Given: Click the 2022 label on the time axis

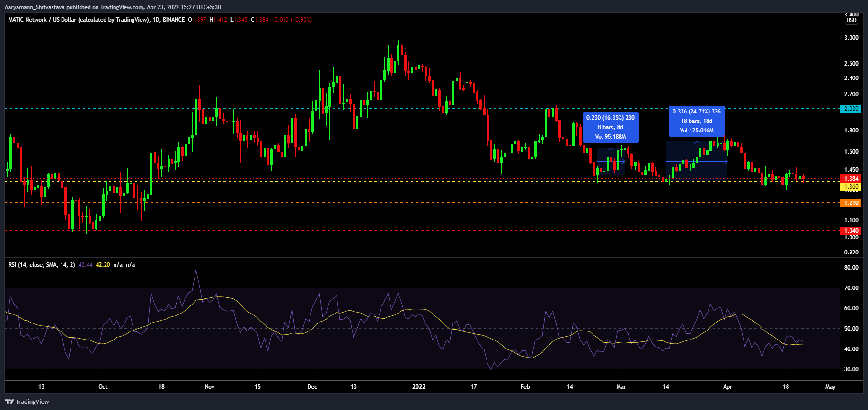Looking at the screenshot, I should (x=418, y=387).
